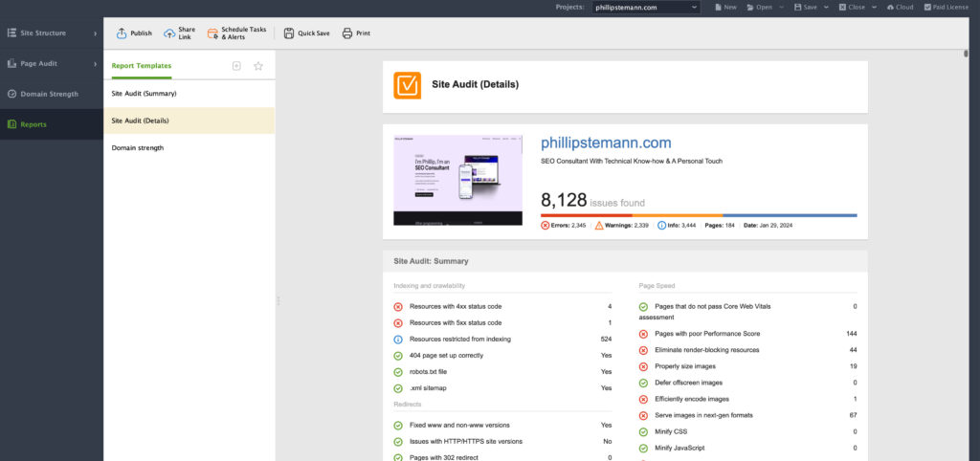Viewport: 980px width, 461px height.
Task: Click 'Defer offscreen images' text
Action: click(689, 383)
